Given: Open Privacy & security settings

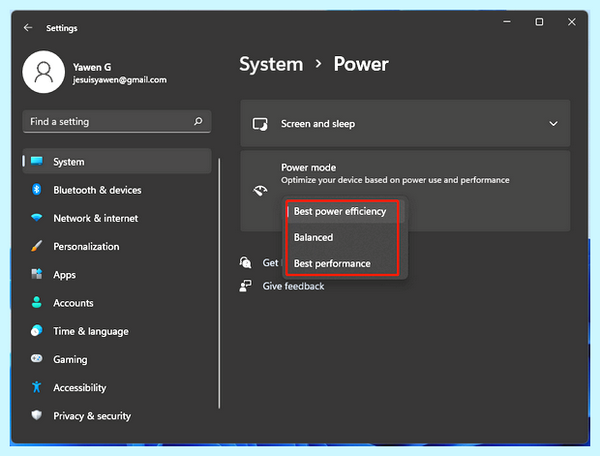Looking at the screenshot, I should (x=117, y=416).
